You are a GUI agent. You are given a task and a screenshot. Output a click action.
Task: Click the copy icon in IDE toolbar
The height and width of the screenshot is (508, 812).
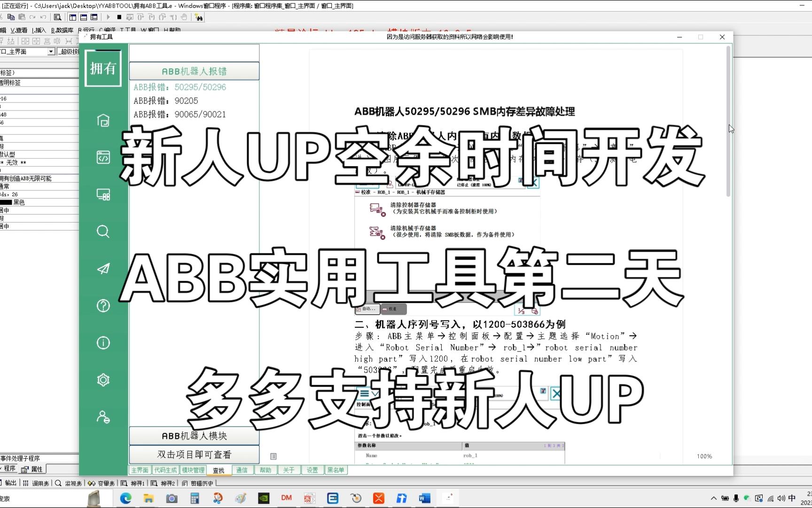(x=11, y=17)
